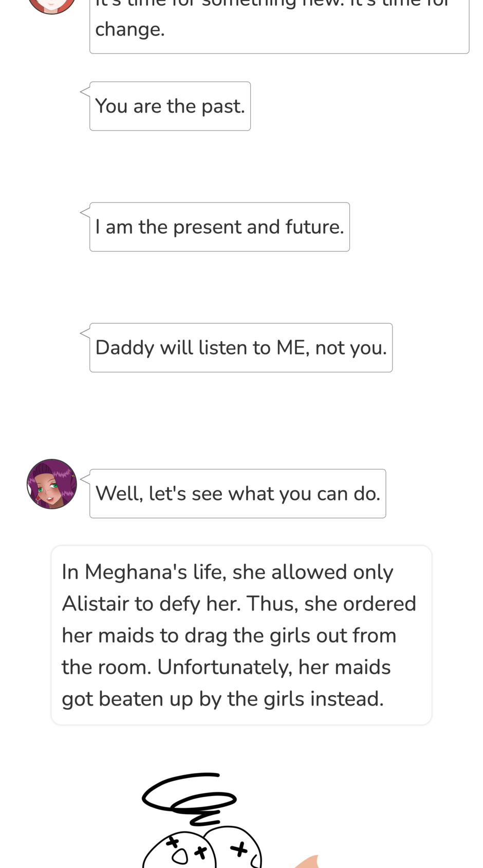Tap the red-haired avatar at top
483x868 pixels.
pyautogui.click(x=51, y=5)
